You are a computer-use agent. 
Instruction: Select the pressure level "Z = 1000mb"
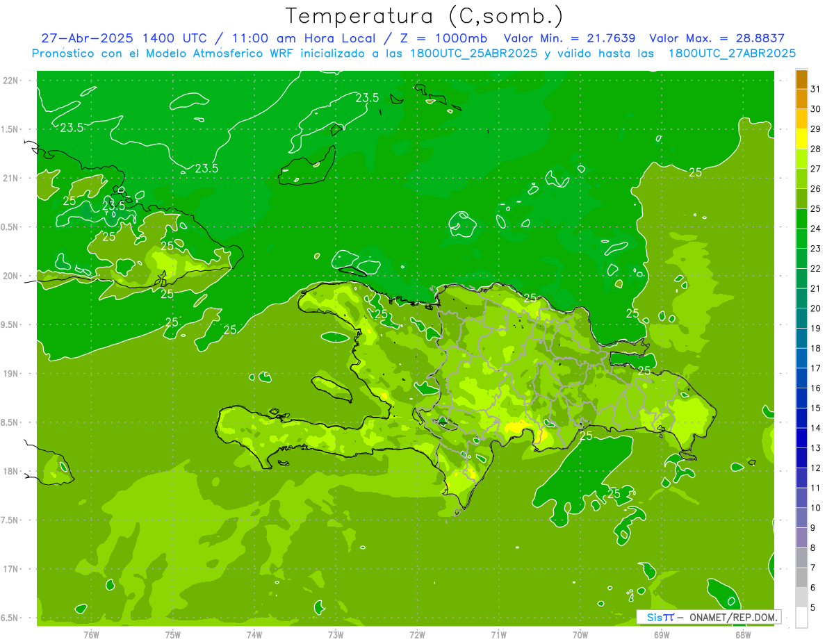[x=443, y=38]
